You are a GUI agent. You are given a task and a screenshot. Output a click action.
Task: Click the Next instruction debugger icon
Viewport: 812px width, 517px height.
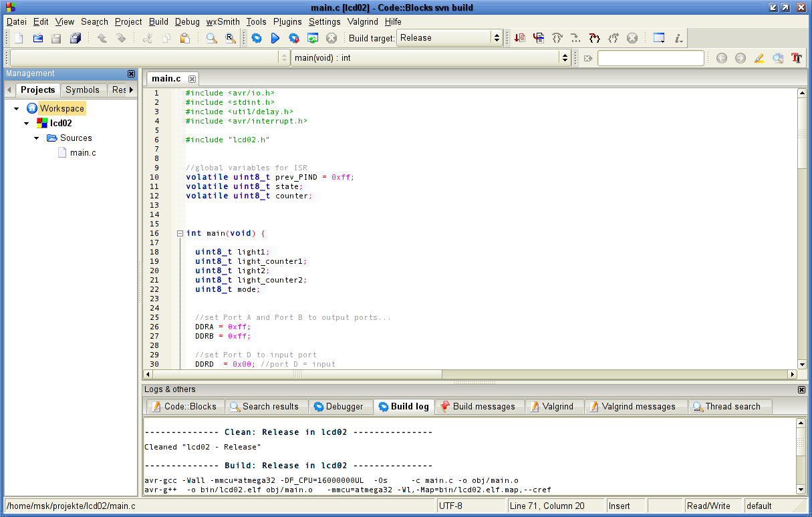point(576,38)
